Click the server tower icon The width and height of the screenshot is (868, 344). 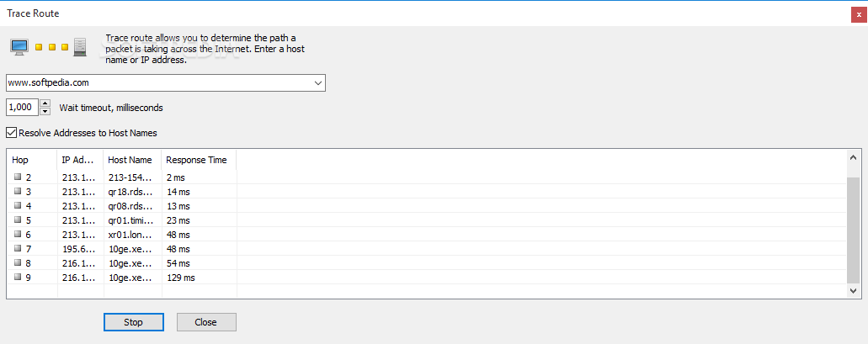click(x=80, y=46)
